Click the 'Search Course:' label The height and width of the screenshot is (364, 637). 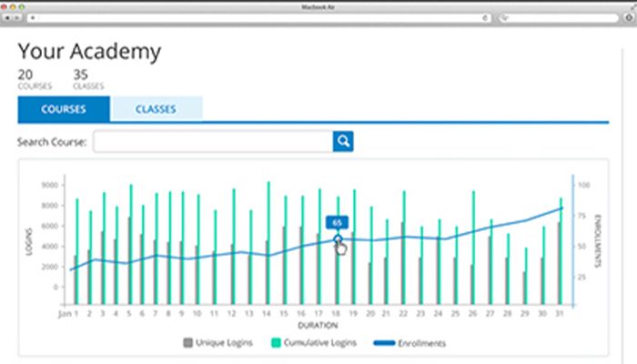pyautogui.click(x=52, y=142)
